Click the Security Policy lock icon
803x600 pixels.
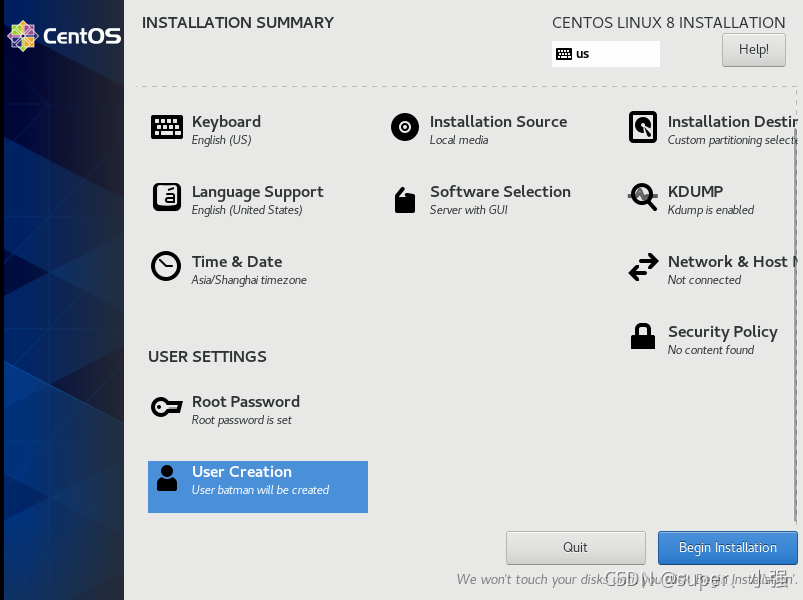point(643,336)
